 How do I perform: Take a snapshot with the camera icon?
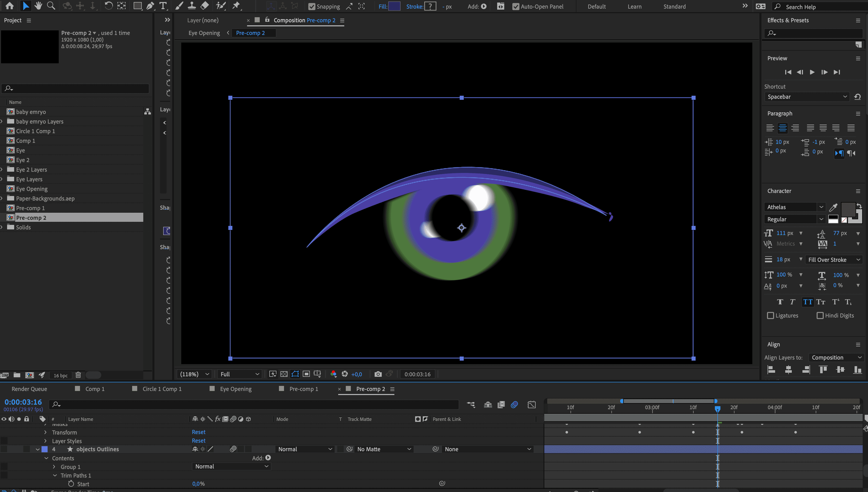pyautogui.click(x=378, y=374)
